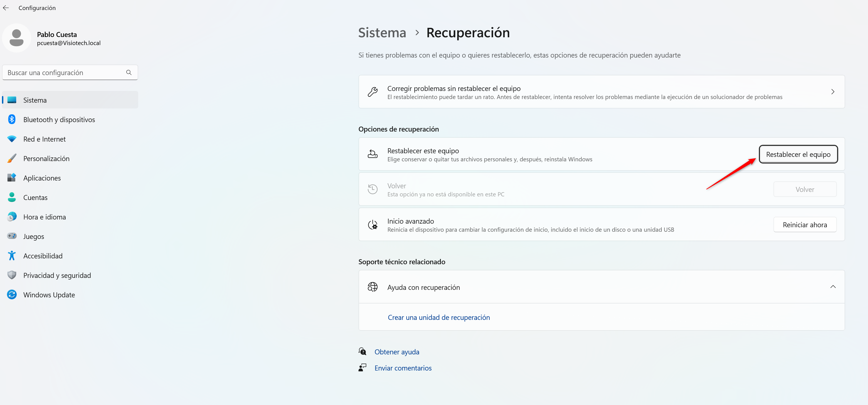The image size is (868, 405).
Task: Click Opciones de recuperación section heading
Action: [398, 129]
